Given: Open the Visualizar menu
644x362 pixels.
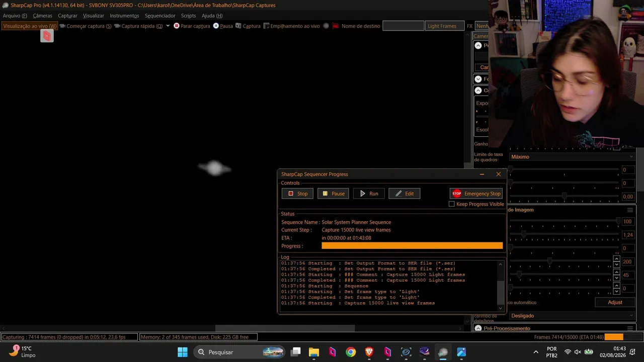Looking at the screenshot, I should (x=94, y=16).
